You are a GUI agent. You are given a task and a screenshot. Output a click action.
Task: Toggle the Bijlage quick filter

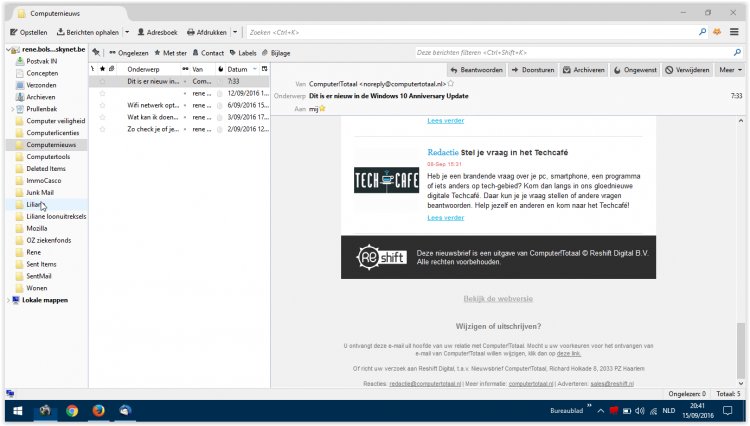coord(276,52)
